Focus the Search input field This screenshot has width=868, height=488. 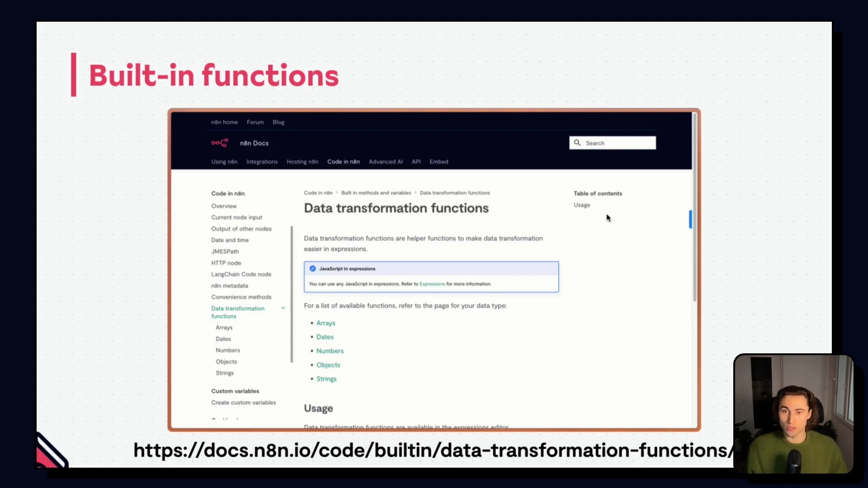[613, 143]
